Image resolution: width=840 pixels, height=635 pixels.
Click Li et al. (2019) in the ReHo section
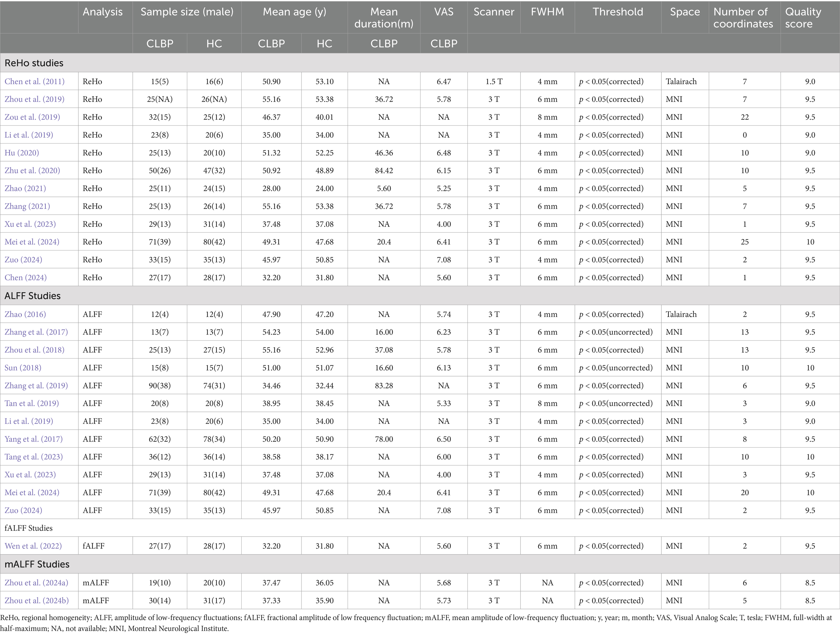tap(29, 135)
